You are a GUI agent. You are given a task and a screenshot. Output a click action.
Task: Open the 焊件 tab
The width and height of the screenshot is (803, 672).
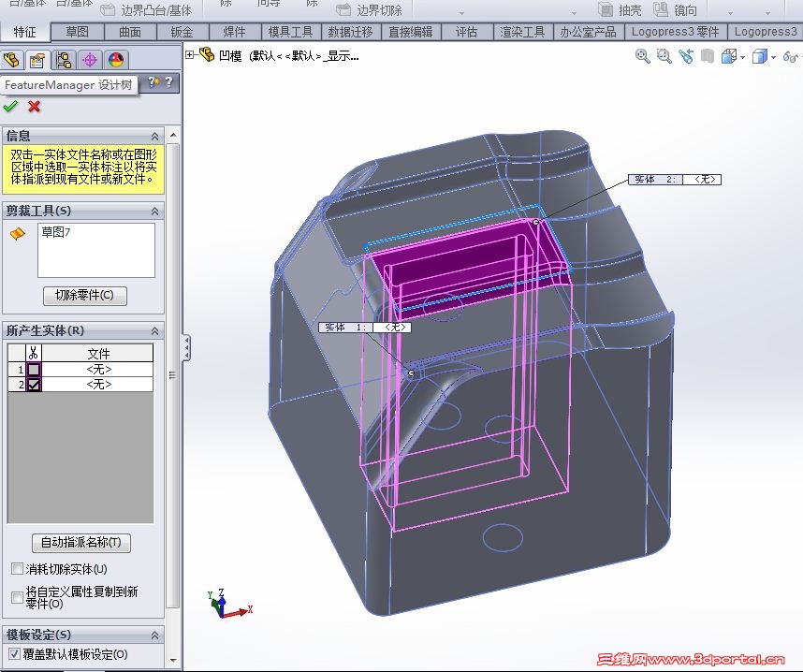coord(234,32)
